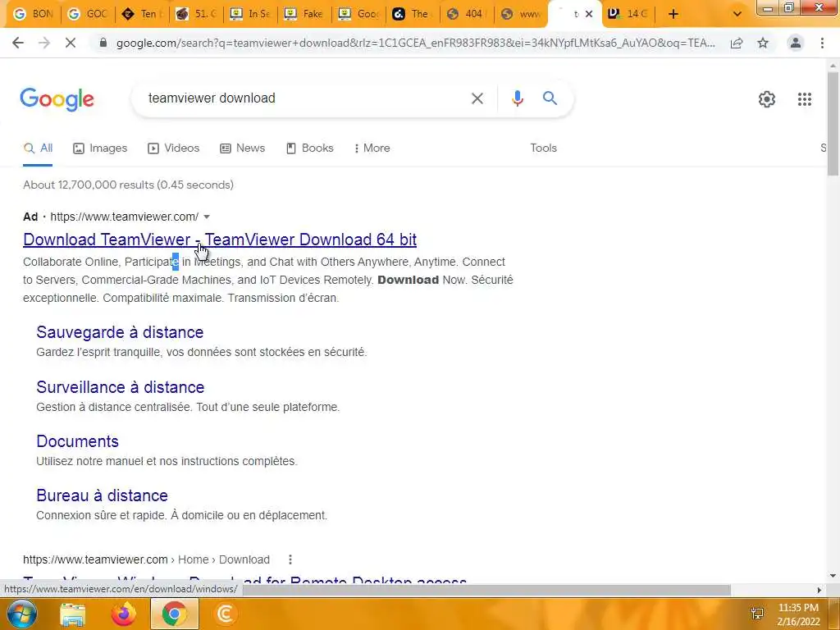Click https://www.teamviewer.com Home Download breadcrumb

click(146, 559)
